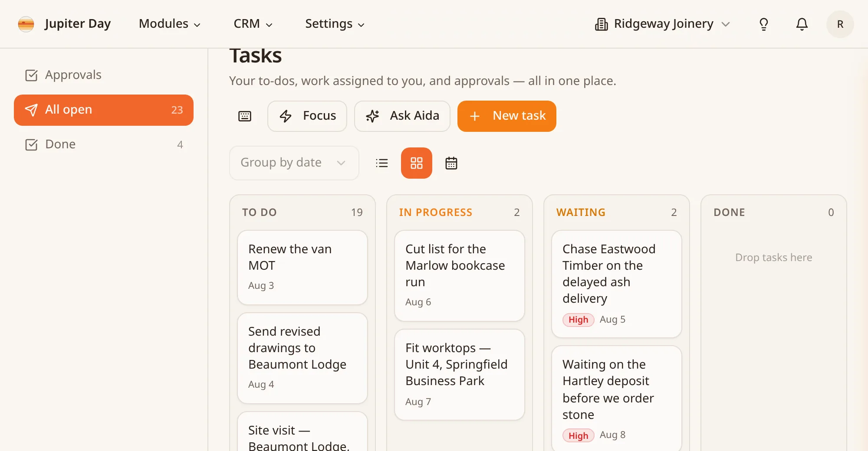Viewport: 868px width, 451px height.
Task: Click the 23 count on All open
Action: pos(177,110)
